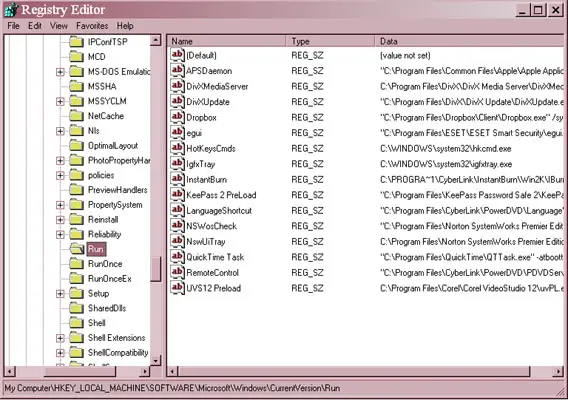Click the string icon beside NSWosCheck

[177, 226]
